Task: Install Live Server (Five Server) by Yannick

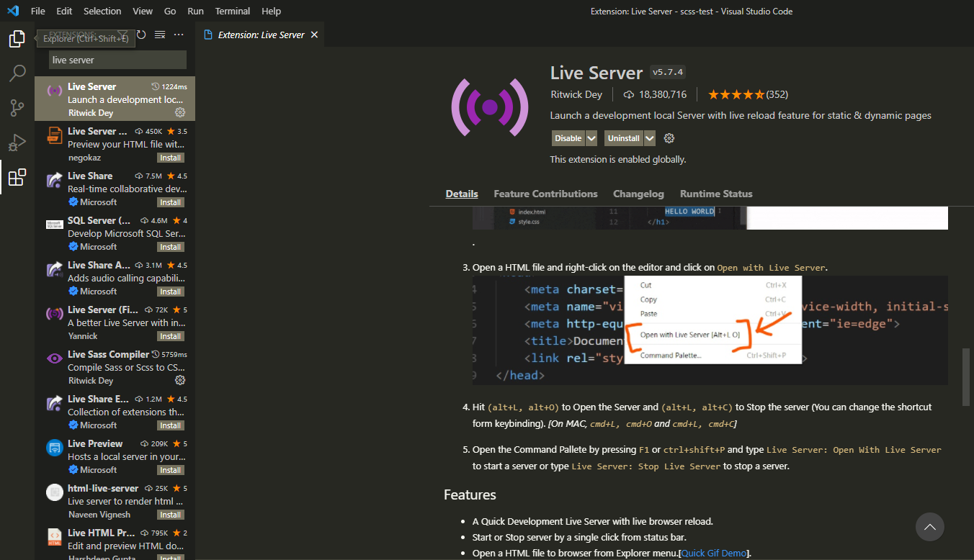Action: [171, 336]
